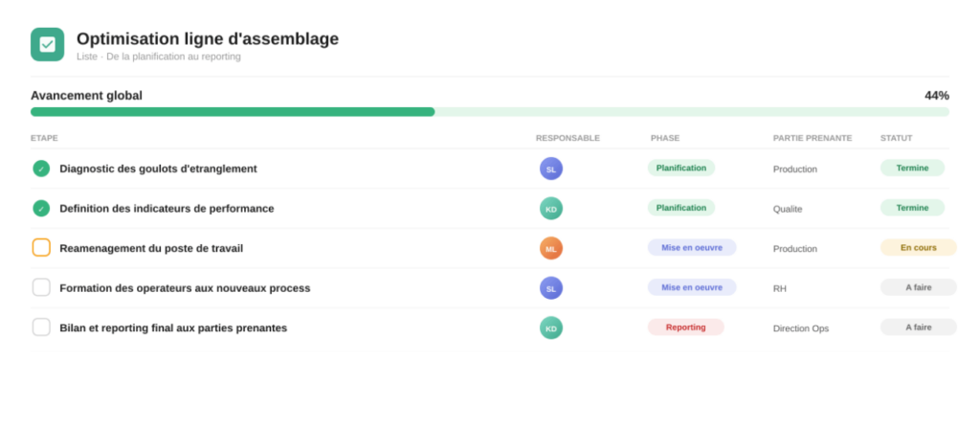Uncheck Definition des indicateurs de performance

tap(41, 208)
